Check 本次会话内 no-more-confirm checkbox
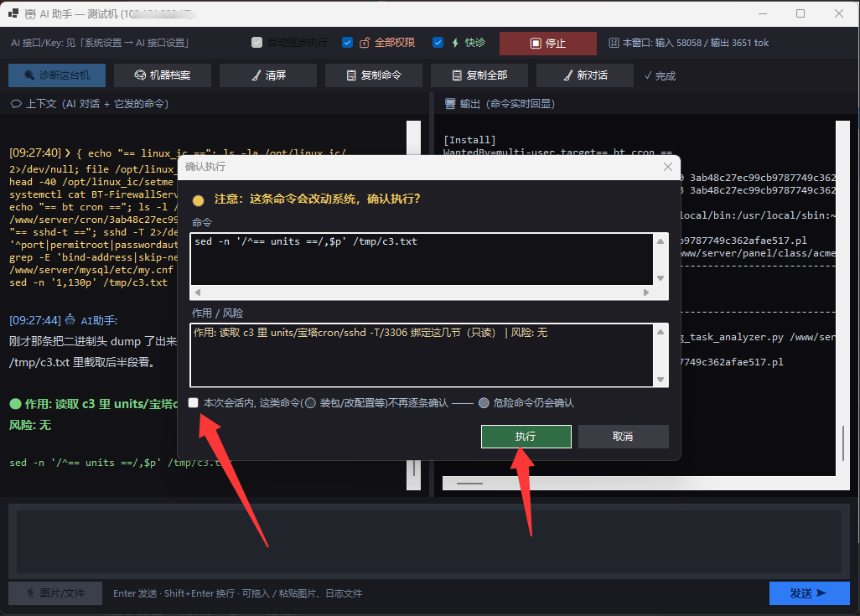Viewport: 860px width, 616px height. pos(193,402)
